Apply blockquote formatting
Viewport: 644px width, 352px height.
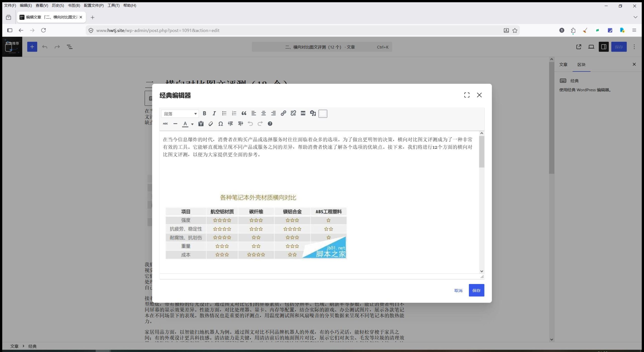(244, 113)
